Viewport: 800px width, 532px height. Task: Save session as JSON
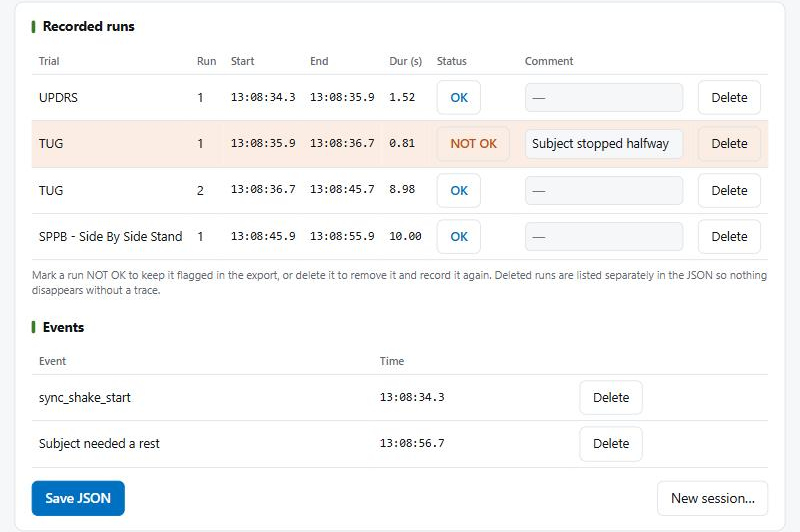78,498
